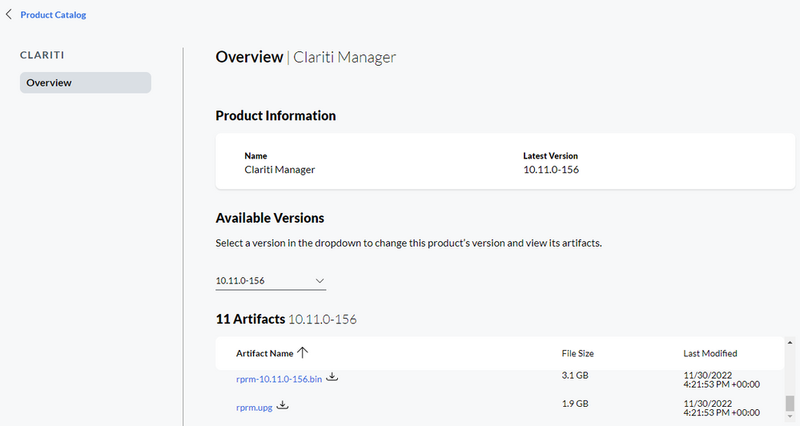Click the rprm-10.11.0-156.bin last modified date
The height and width of the screenshot is (426, 800).
click(721, 380)
